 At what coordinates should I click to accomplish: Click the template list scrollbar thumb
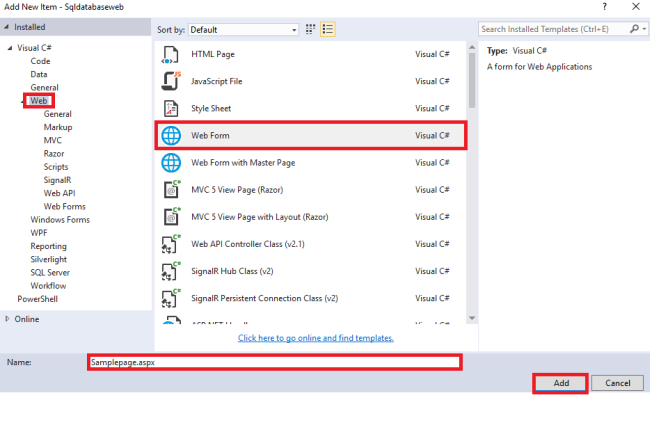tap(472, 80)
